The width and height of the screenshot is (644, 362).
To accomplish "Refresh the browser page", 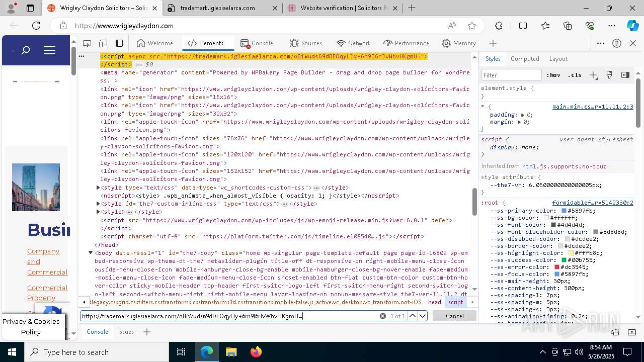I will coord(36,26).
